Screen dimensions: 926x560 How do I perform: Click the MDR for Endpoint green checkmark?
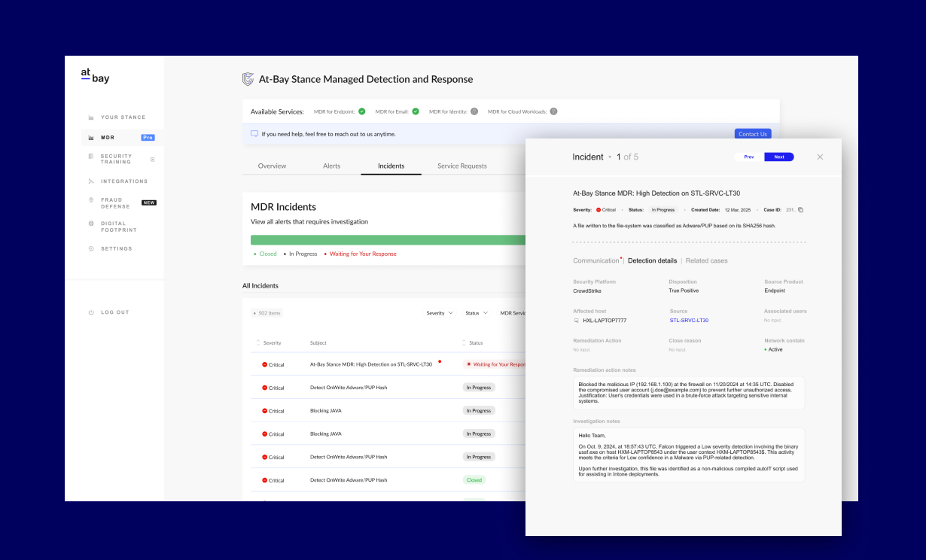tap(361, 111)
